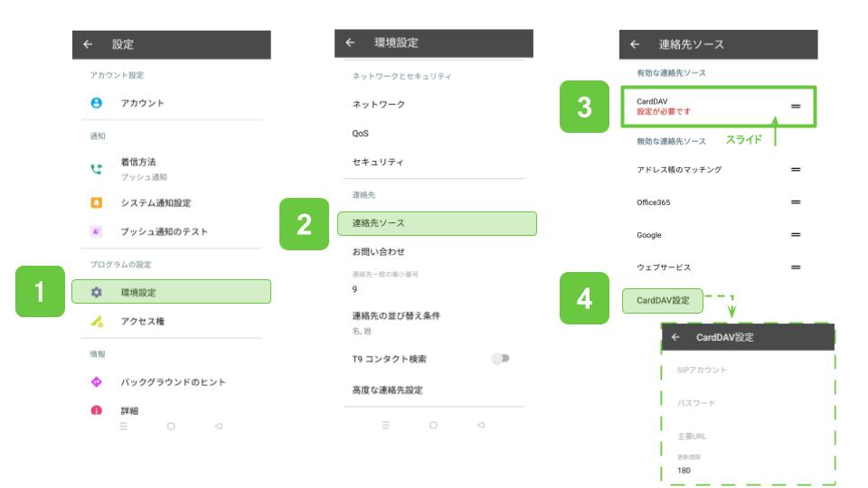Toggle the T9 コンタクト検索 switch
The image size is (868, 488).
click(x=500, y=359)
